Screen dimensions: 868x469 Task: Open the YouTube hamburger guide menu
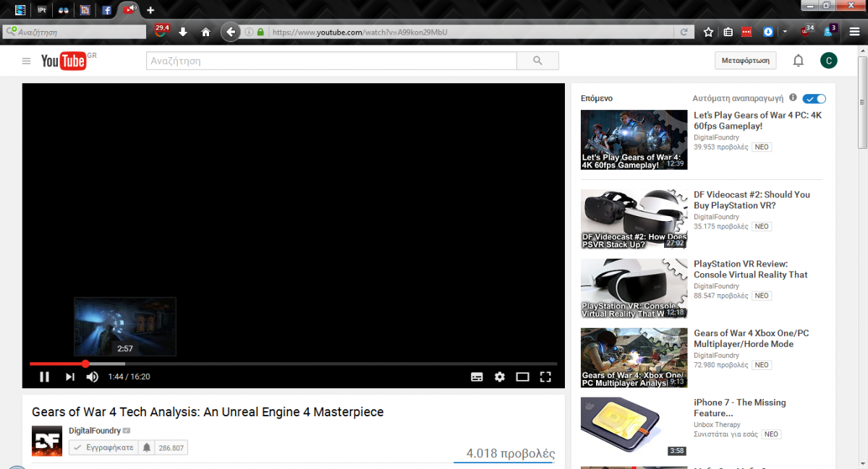click(x=26, y=61)
